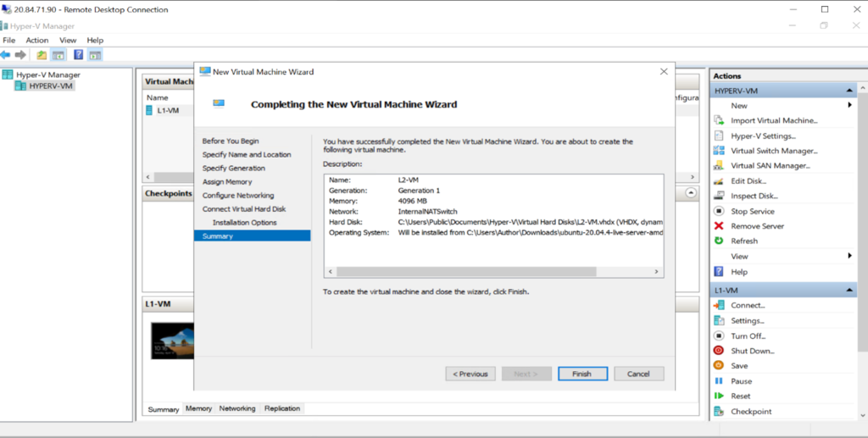
Task: Click Actions pane scroll down arrow
Action: pos(862,414)
